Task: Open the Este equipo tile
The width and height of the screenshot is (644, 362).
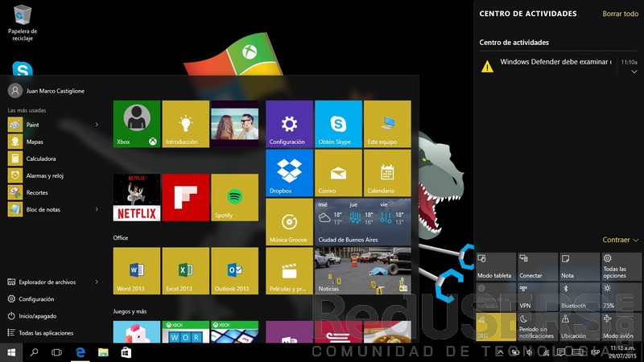Action: [387, 124]
